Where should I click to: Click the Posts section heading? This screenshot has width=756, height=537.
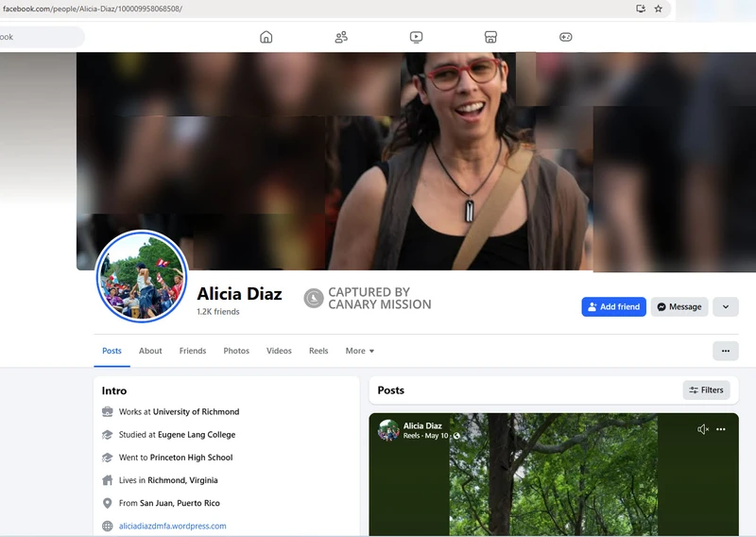pos(391,390)
